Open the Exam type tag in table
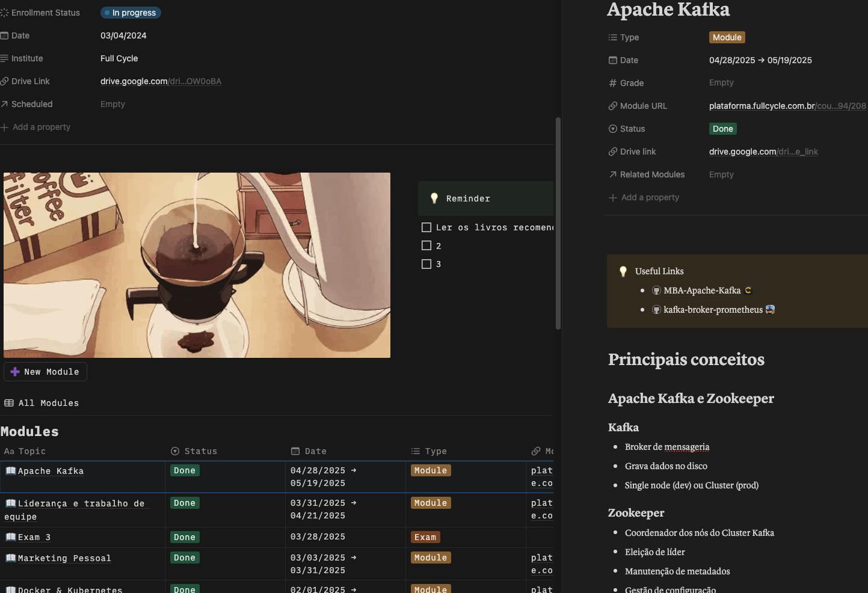The image size is (868, 593). click(x=425, y=537)
